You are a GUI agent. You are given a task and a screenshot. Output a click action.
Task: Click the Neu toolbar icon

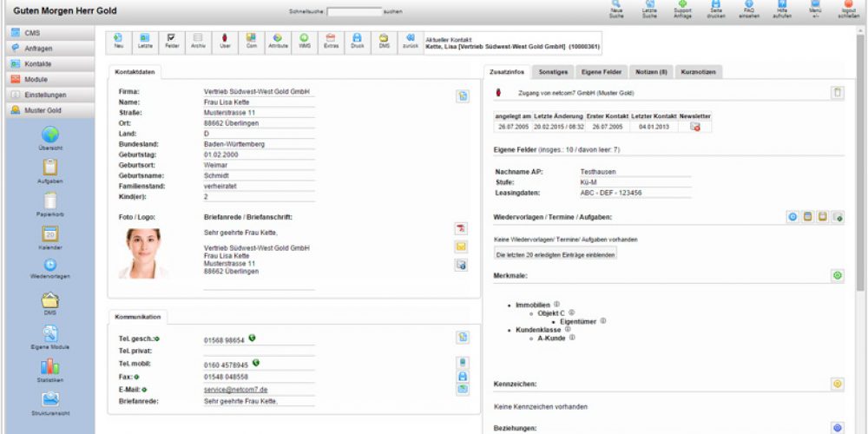coord(118,40)
